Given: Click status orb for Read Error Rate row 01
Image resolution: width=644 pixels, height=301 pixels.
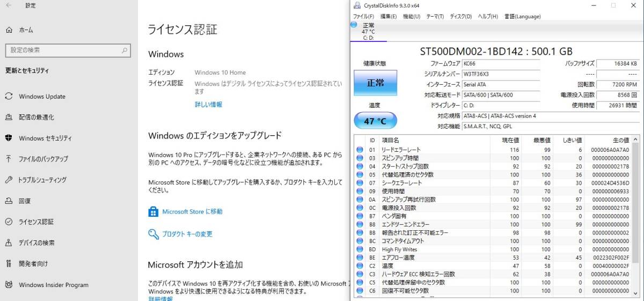Looking at the screenshot, I should 360,150.
